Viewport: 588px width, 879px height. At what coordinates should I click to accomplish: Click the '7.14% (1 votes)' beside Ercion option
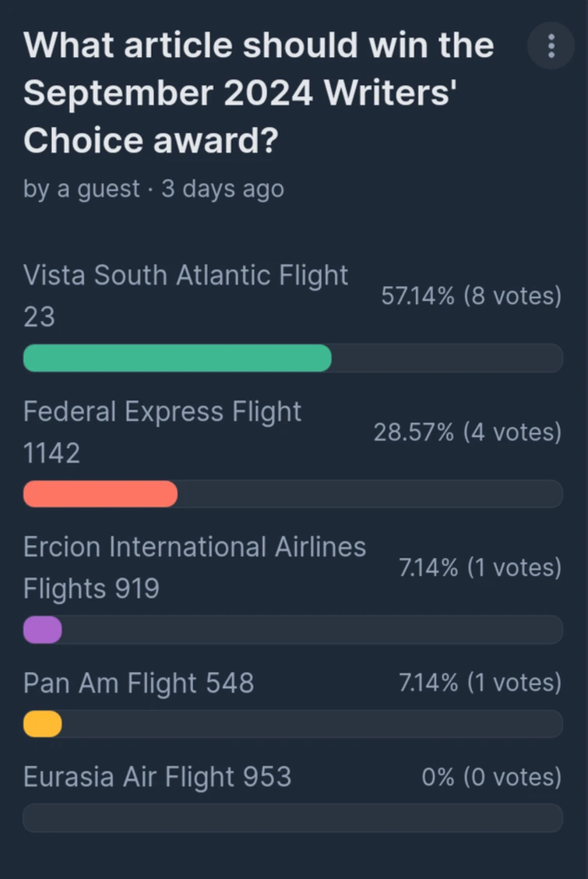(479, 567)
